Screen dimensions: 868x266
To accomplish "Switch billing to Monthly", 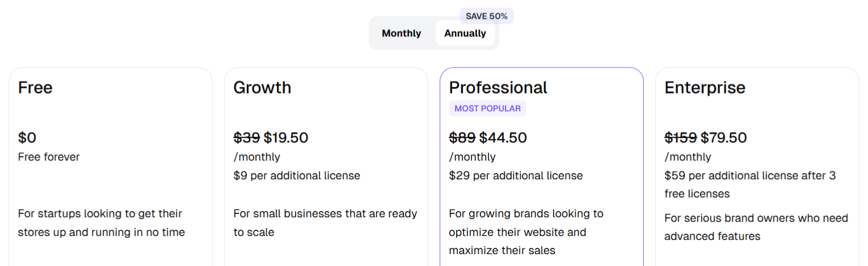I will click(401, 33).
